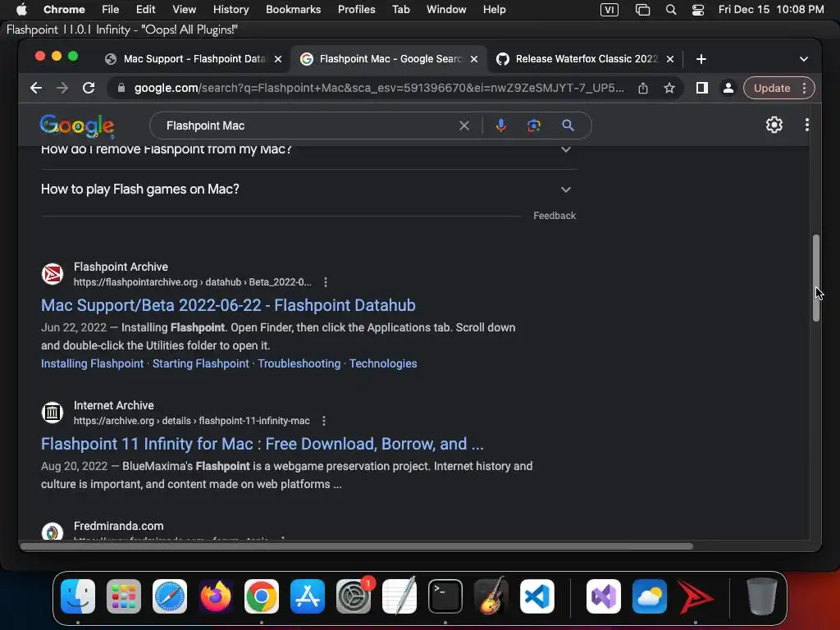The height and width of the screenshot is (630, 840).
Task: Bookmark this page with the star
Action: click(669, 88)
